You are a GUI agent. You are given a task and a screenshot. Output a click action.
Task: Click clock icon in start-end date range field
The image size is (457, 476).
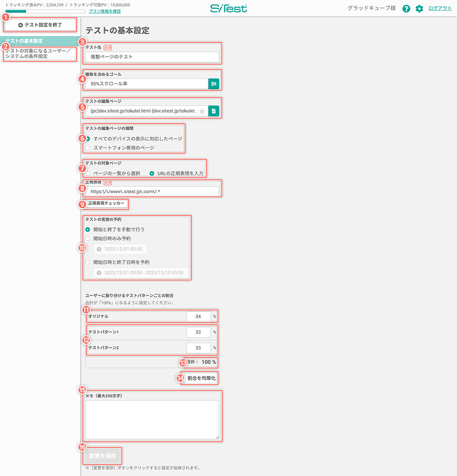(99, 273)
